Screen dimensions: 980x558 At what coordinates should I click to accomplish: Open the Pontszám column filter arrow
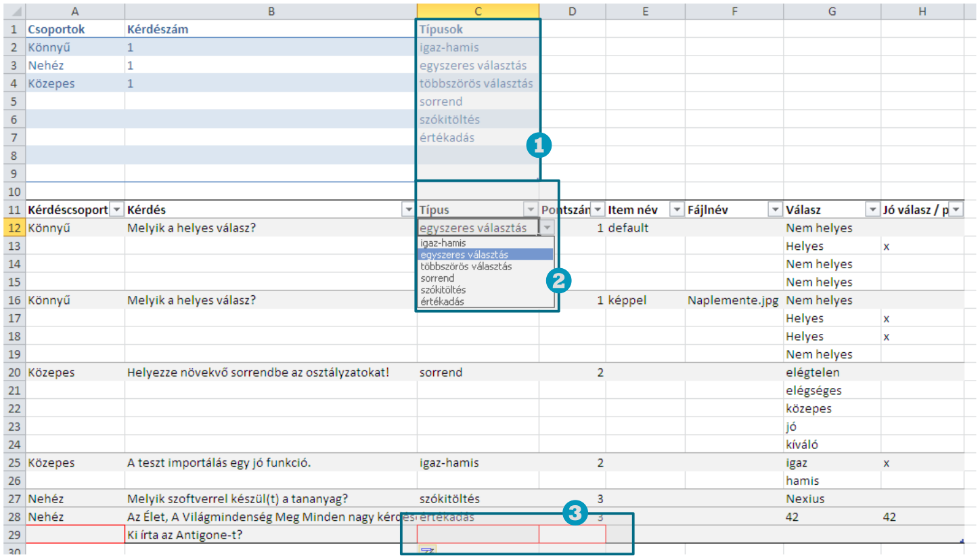coord(598,210)
